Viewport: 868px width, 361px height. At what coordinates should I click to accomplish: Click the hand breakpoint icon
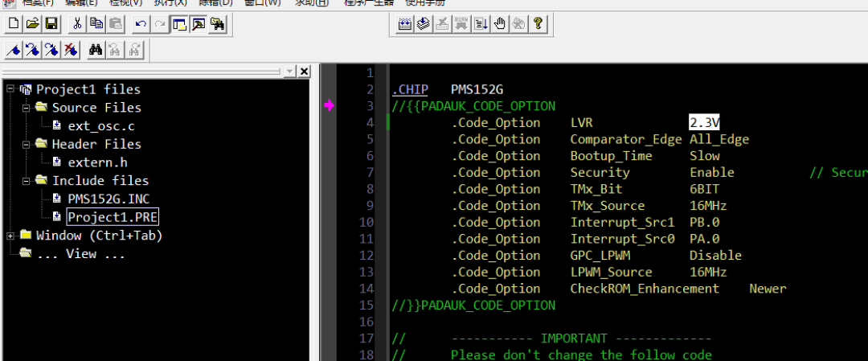(x=500, y=24)
